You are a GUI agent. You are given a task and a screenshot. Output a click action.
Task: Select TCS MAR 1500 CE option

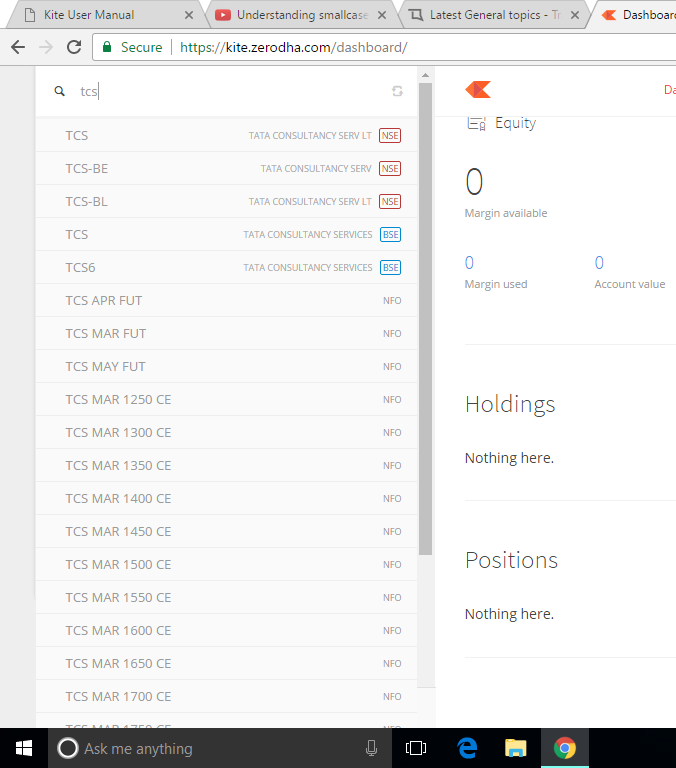pos(226,564)
